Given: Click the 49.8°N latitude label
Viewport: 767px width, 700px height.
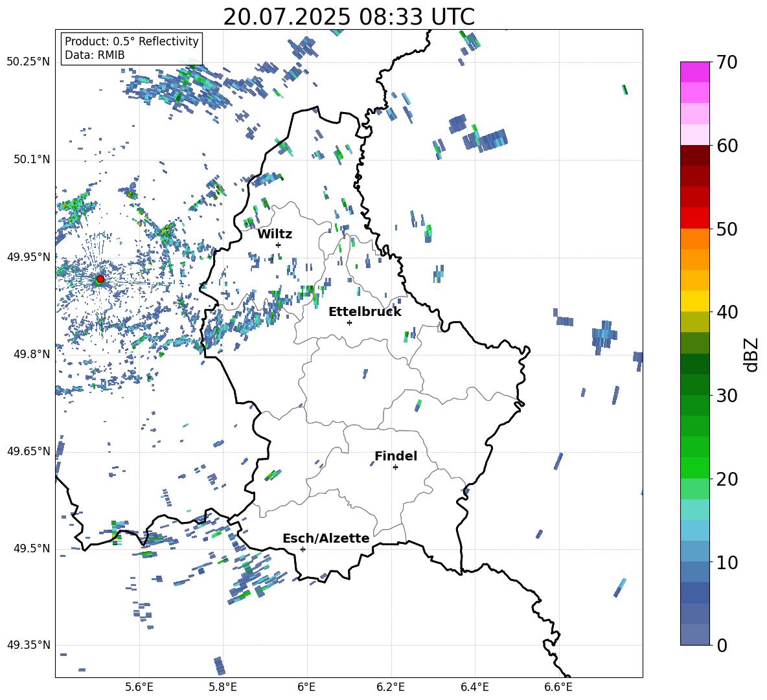Looking at the screenshot, I should (32, 354).
